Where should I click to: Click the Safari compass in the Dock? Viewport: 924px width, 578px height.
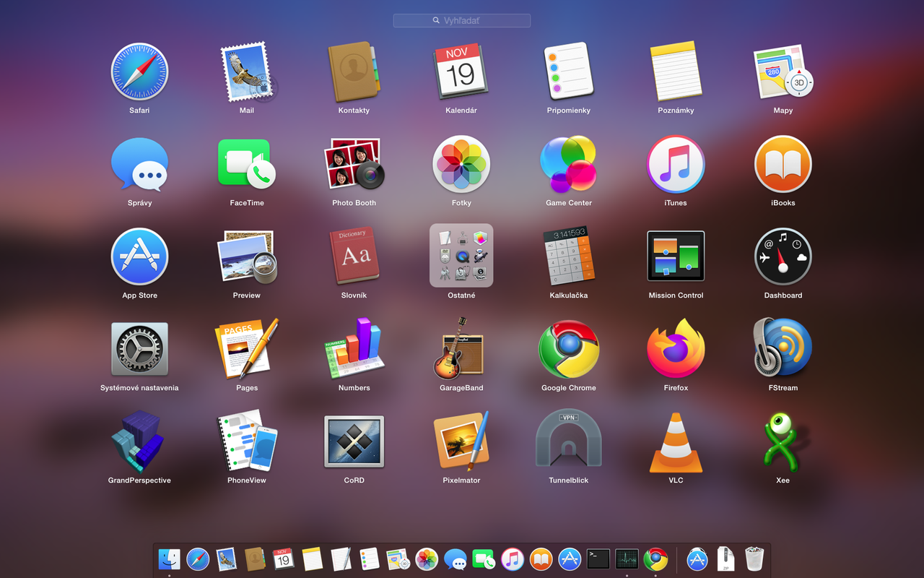tap(198, 558)
